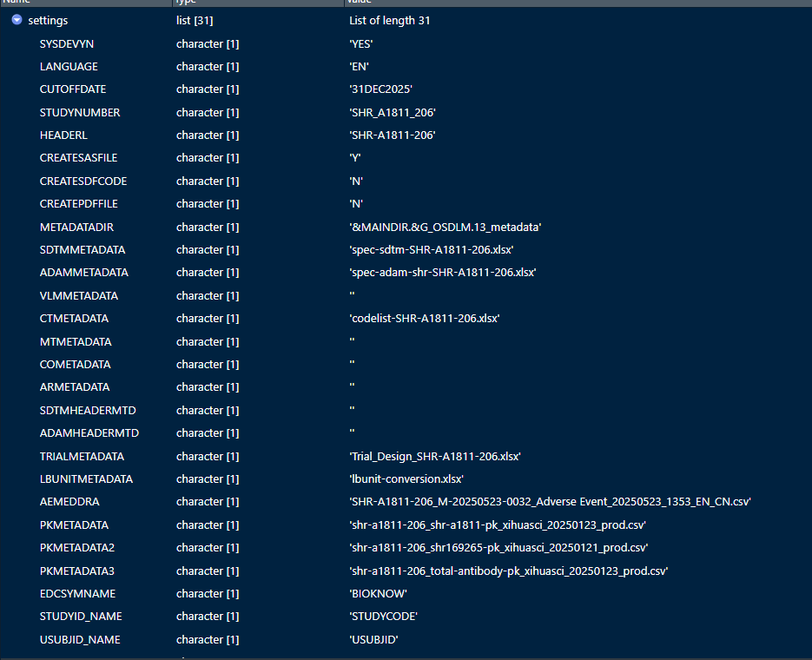Select the CREATESASFILE entry
Viewport: 812px width, 660px height.
[78, 158]
